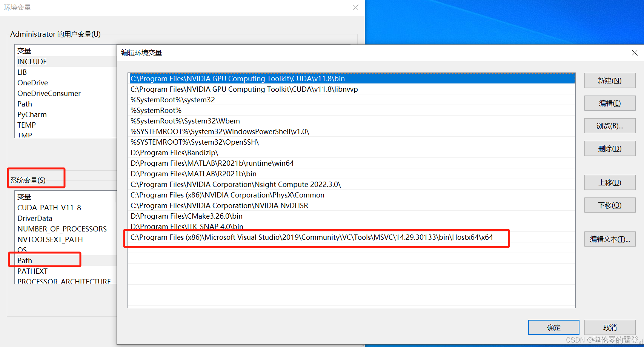Confirm with the 确定 button
The image size is (644, 347).
pos(553,327)
